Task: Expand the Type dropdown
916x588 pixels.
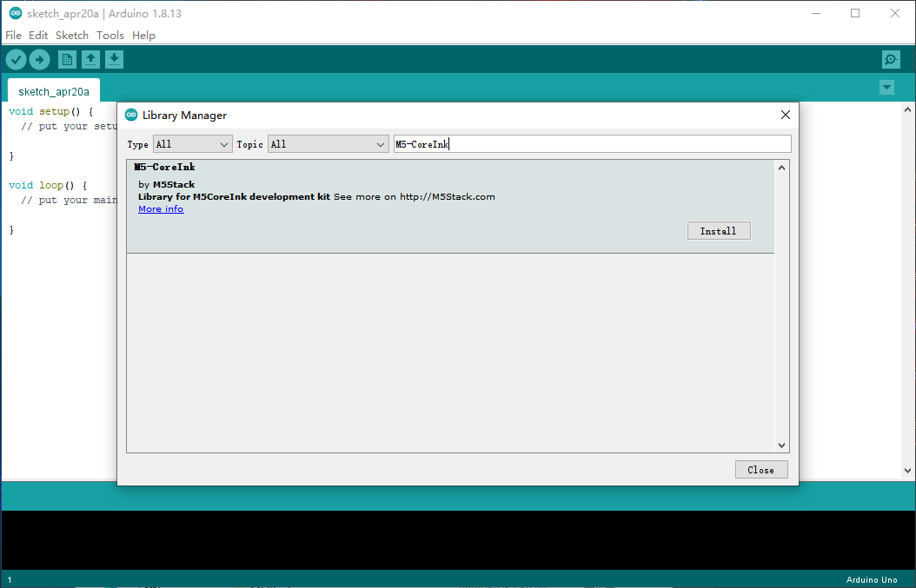Action: 192,144
